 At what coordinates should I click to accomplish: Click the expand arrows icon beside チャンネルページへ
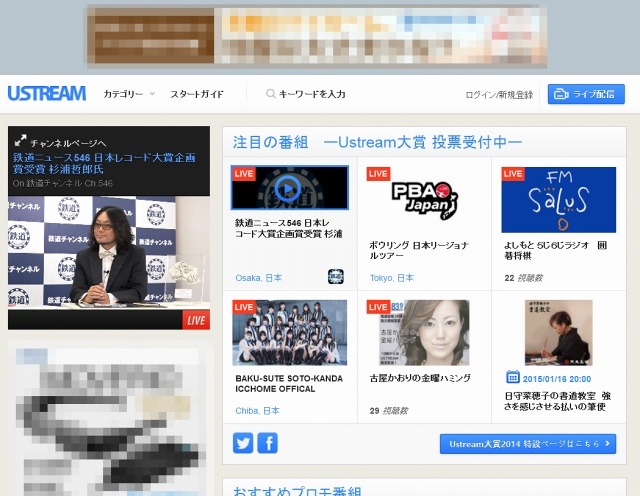(x=20, y=141)
